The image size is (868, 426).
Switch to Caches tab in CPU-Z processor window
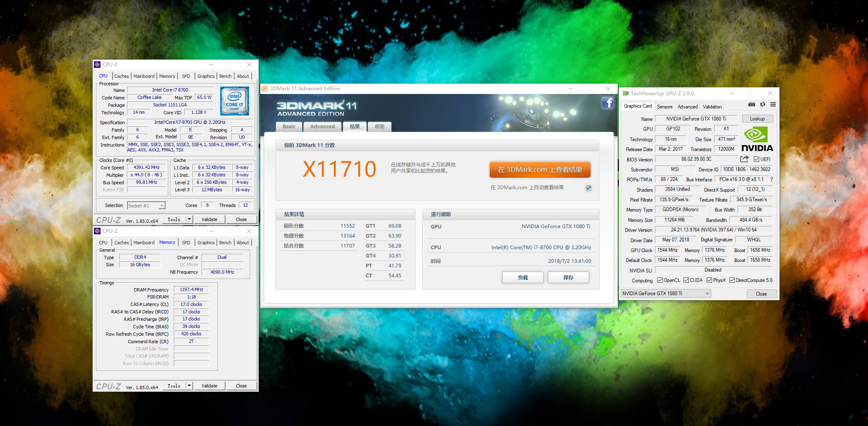pyautogui.click(x=122, y=76)
